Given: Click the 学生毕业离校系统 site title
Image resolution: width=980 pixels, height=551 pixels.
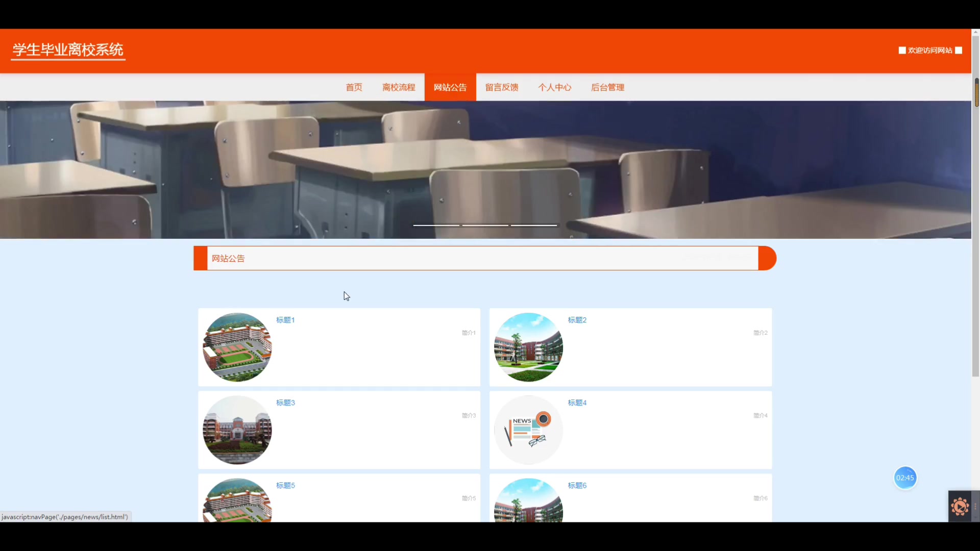Looking at the screenshot, I should click(68, 50).
